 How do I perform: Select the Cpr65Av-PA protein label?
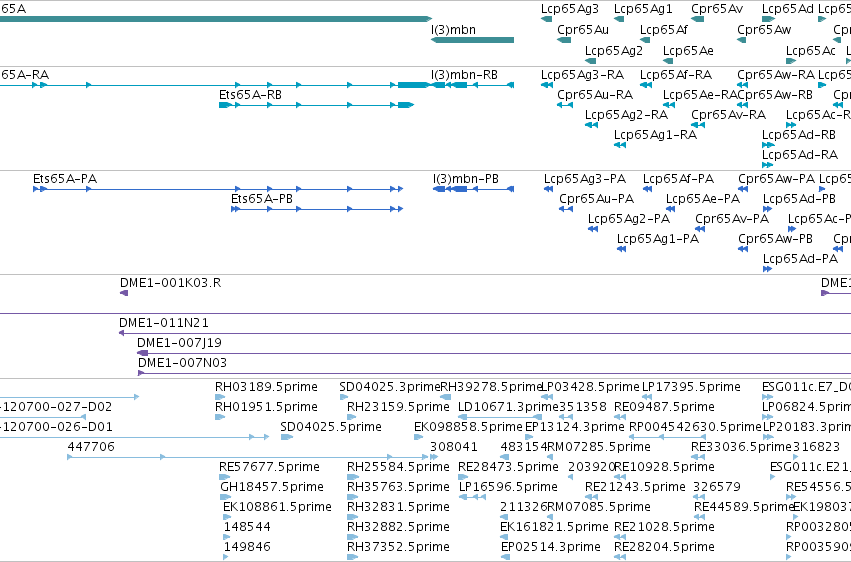[x=732, y=219]
